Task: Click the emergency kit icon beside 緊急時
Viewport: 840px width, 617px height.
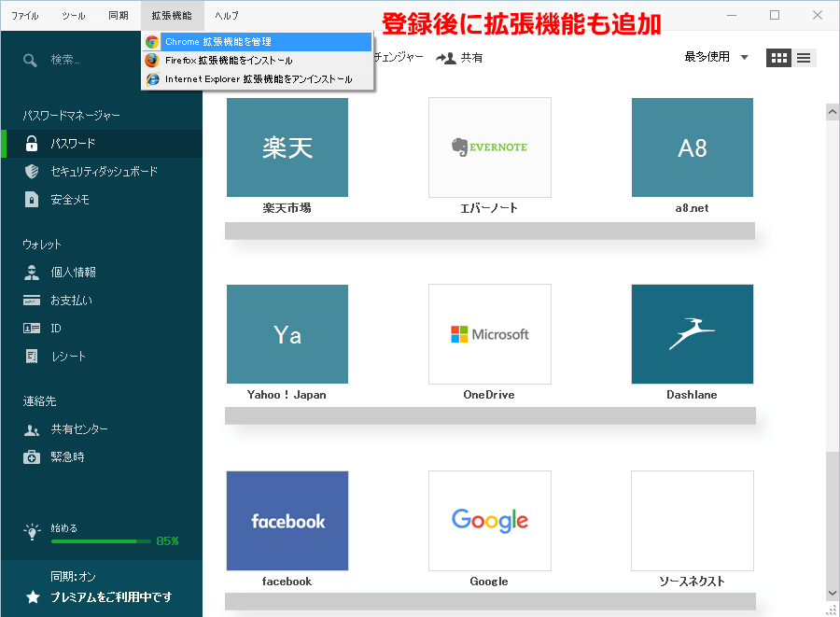Action: coord(32,457)
